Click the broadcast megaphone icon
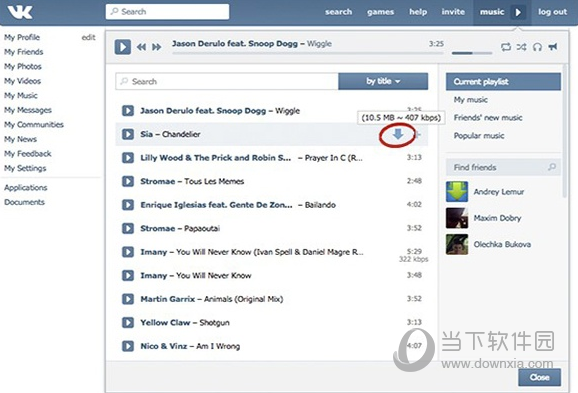Image resolution: width=578 pixels, height=393 pixels. (x=553, y=46)
